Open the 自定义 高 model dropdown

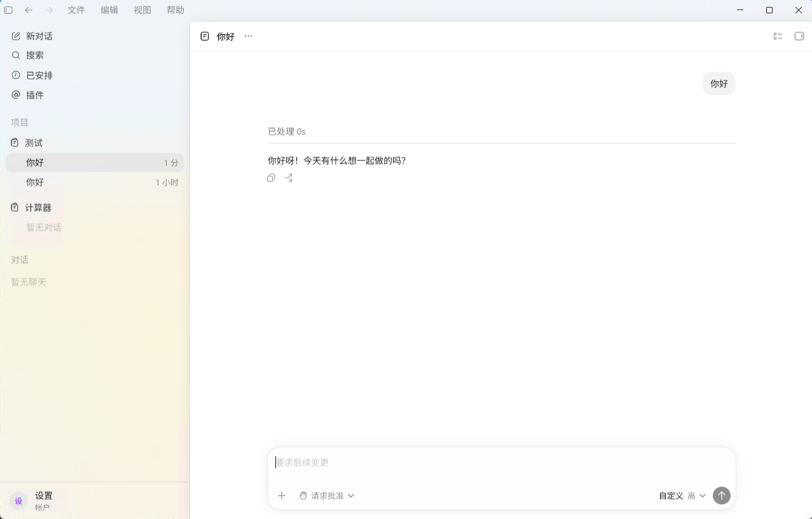[682, 495]
